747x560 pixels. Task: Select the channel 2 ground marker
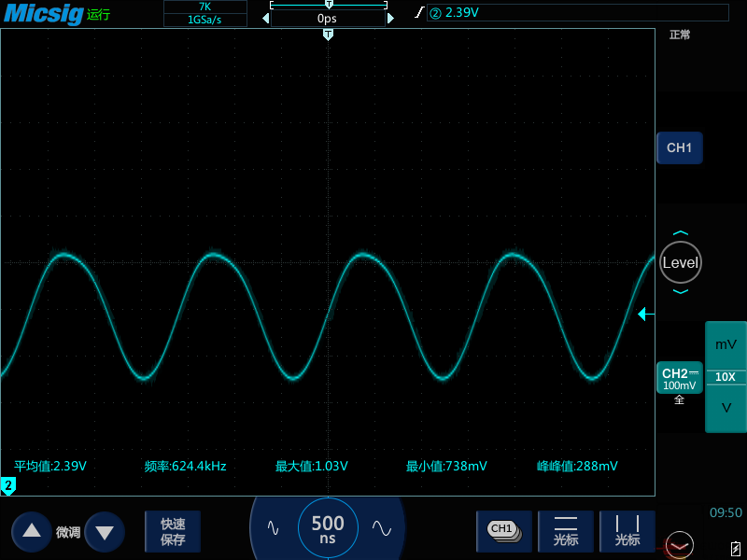click(x=8, y=486)
